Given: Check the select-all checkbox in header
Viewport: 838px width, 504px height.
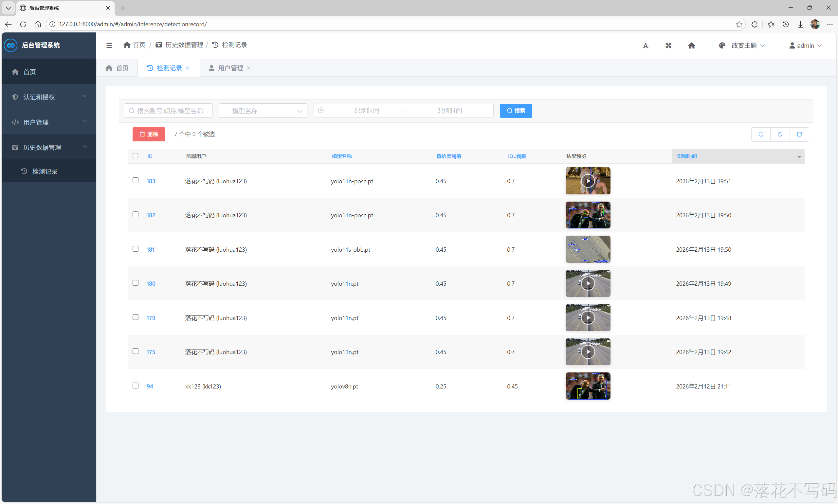Looking at the screenshot, I should coord(136,156).
